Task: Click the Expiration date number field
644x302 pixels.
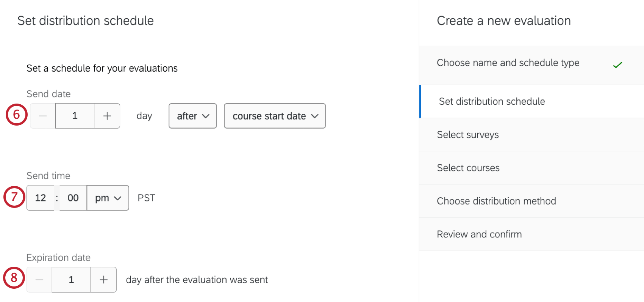Action: coord(71,280)
